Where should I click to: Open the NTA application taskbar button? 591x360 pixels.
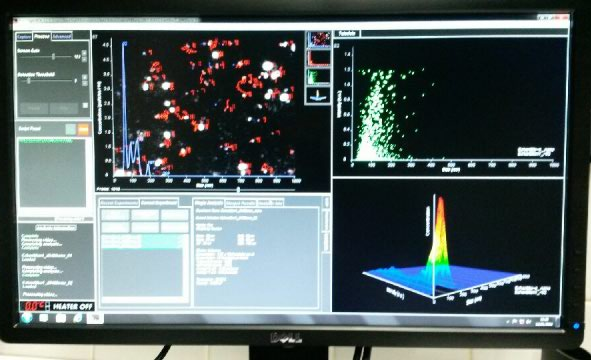tap(95, 318)
